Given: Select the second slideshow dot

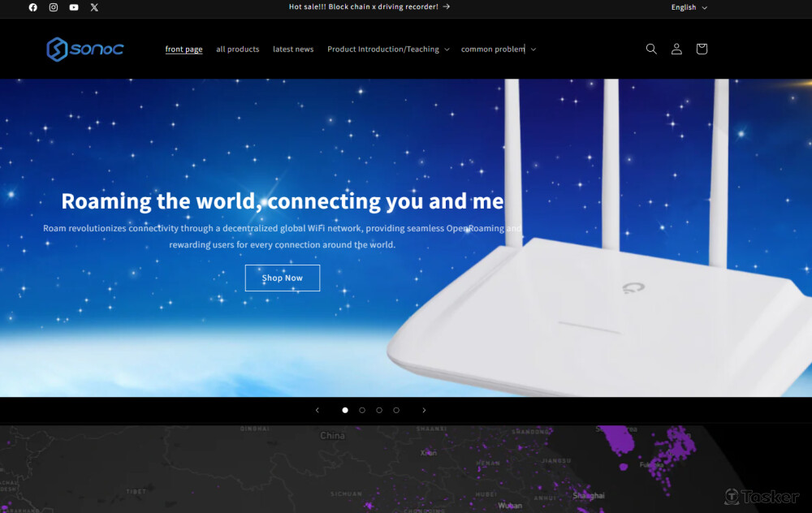Looking at the screenshot, I should coord(362,410).
